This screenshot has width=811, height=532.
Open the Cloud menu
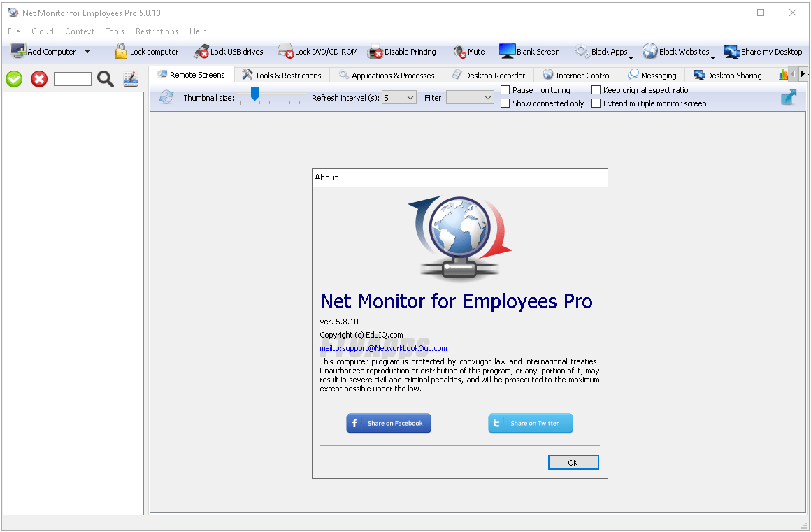point(43,31)
